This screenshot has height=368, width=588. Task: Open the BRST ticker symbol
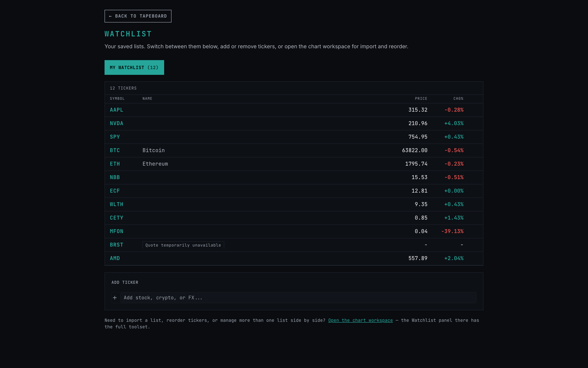coord(116,245)
